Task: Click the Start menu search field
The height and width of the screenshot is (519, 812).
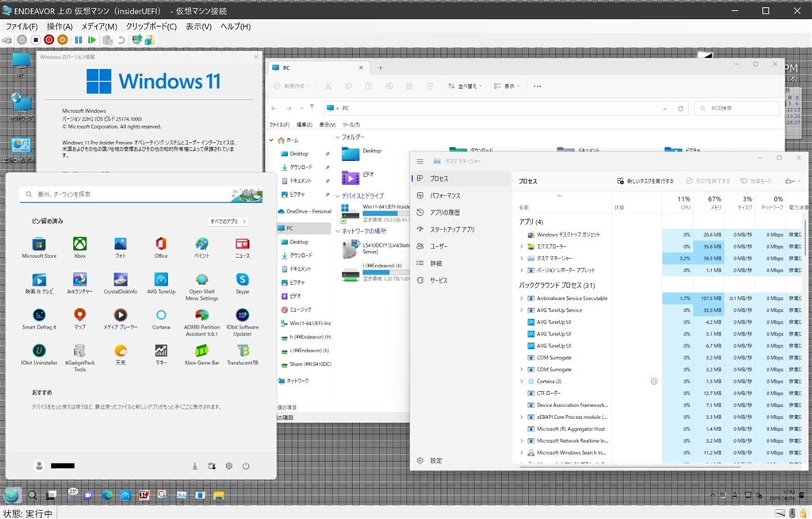Action: pyautogui.click(x=127, y=194)
